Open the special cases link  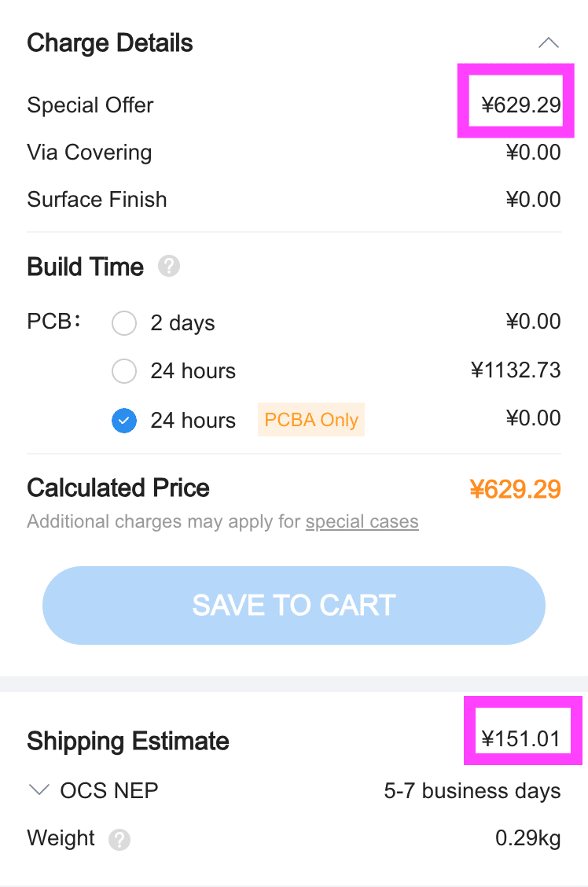coord(362,521)
